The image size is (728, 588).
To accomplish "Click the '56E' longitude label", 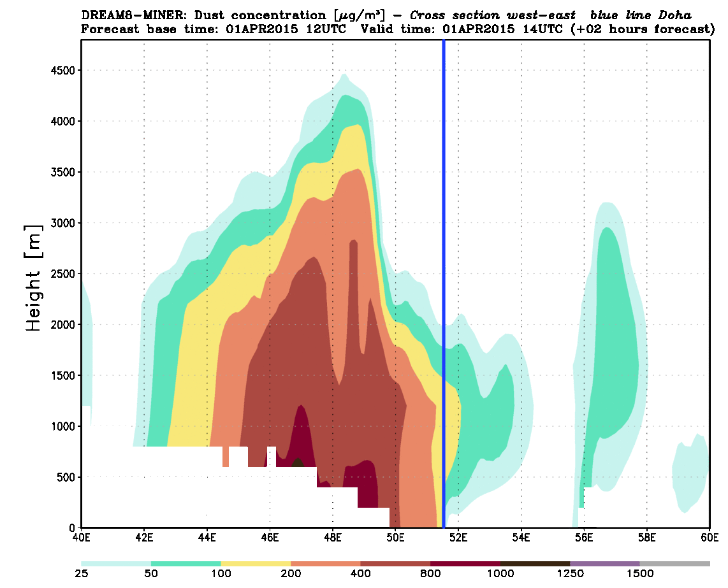I will [584, 538].
